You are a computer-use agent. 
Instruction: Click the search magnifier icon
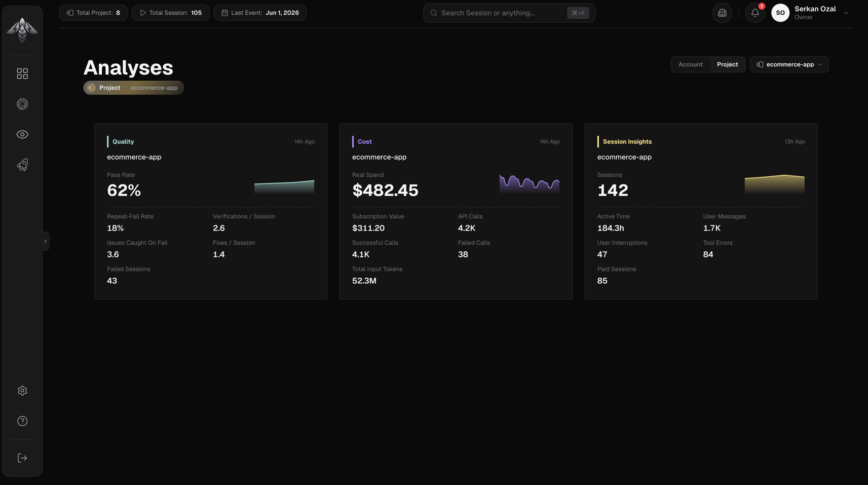[x=434, y=13]
